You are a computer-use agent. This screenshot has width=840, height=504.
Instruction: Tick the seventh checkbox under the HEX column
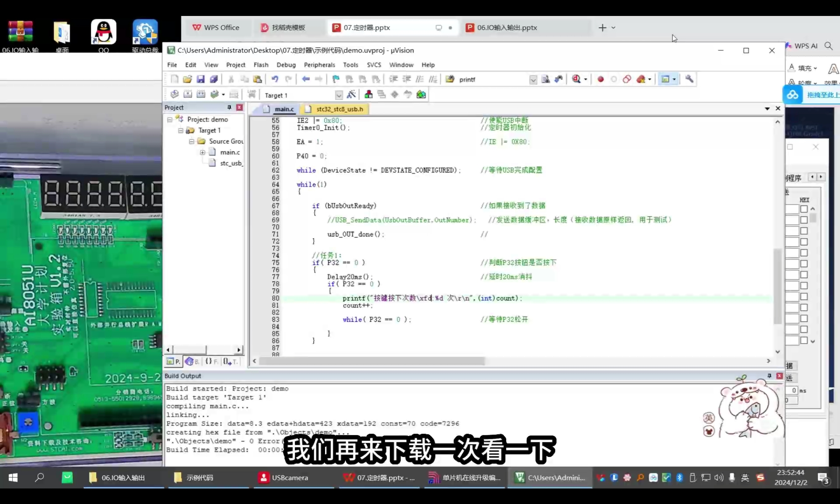804,275
